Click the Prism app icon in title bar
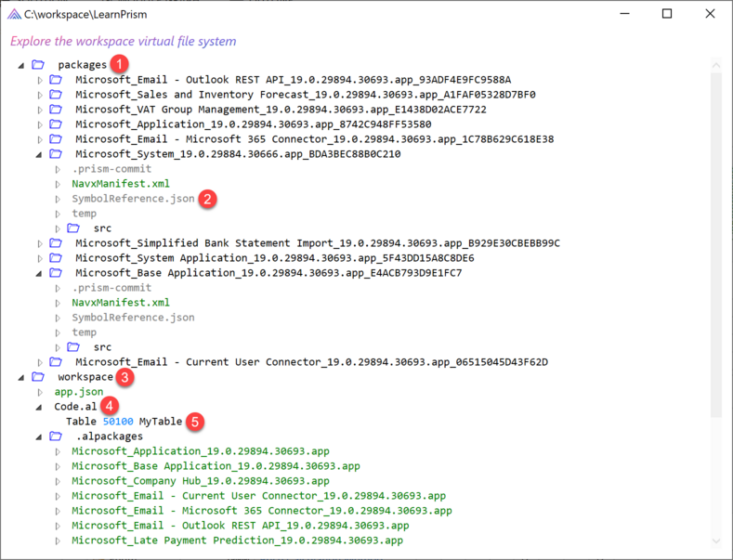 (x=14, y=15)
